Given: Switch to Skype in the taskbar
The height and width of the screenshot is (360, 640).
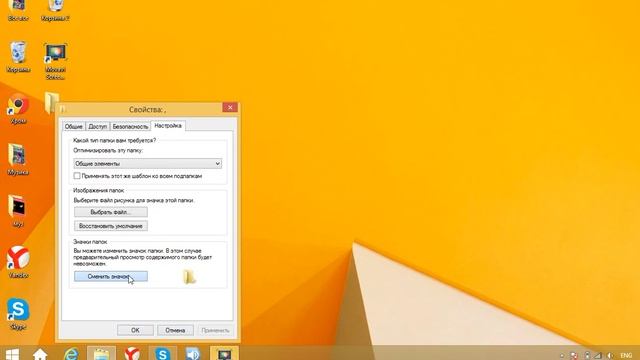Looking at the screenshot, I should pyautogui.click(x=162, y=353).
